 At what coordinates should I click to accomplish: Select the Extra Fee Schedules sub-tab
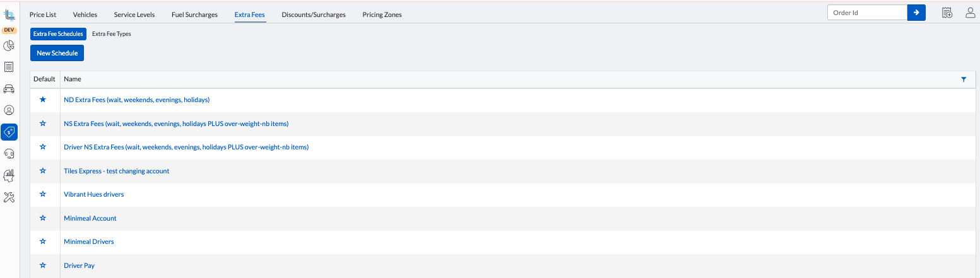tap(58, 34)
